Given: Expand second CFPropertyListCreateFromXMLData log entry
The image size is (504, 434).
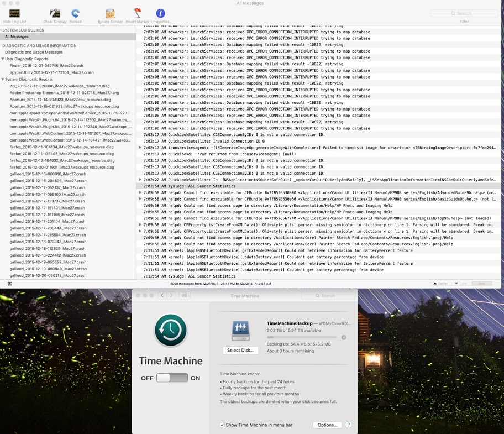Looking at the screenshot, I should [140, 231].
